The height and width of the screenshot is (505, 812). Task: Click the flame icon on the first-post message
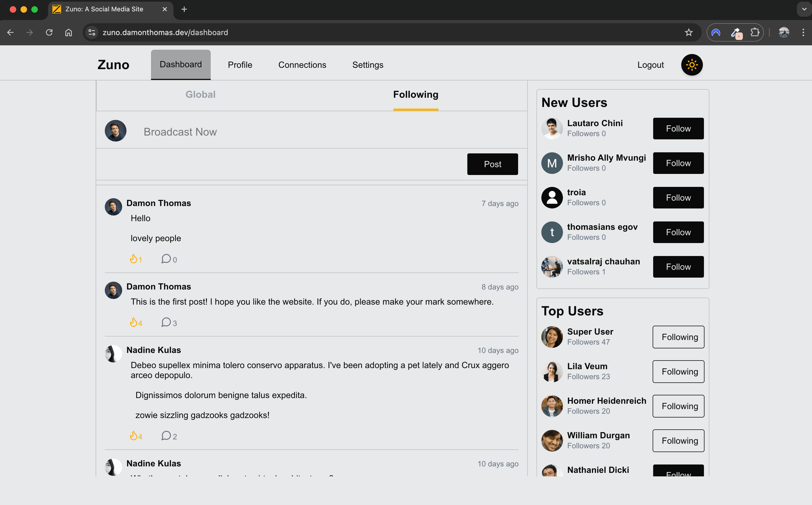[x=134, y=322]
